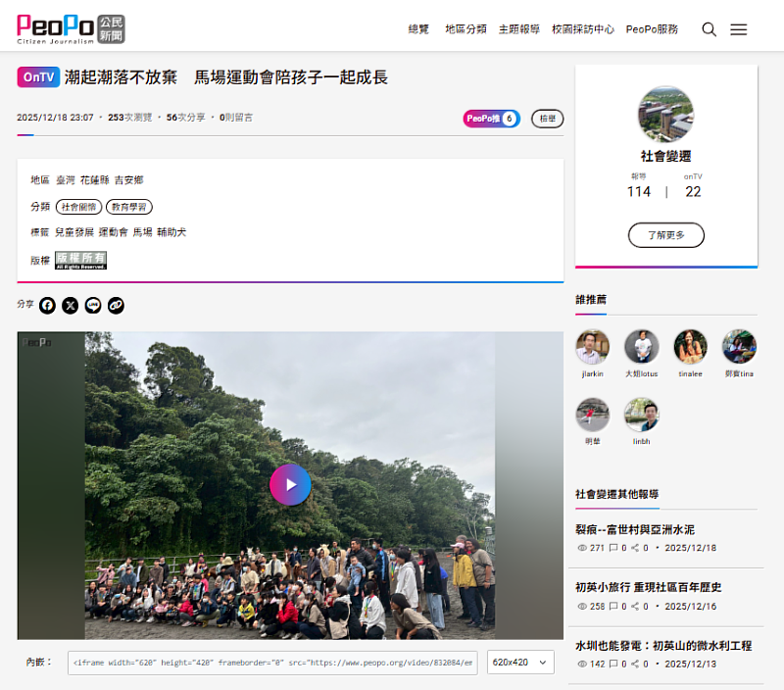Expand the 地區分類 navigation dropdown

tap(465, 28)
